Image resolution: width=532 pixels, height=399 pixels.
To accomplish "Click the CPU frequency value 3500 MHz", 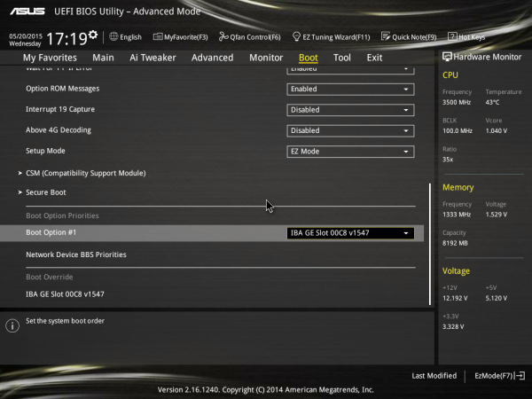I will click(457, 102).
